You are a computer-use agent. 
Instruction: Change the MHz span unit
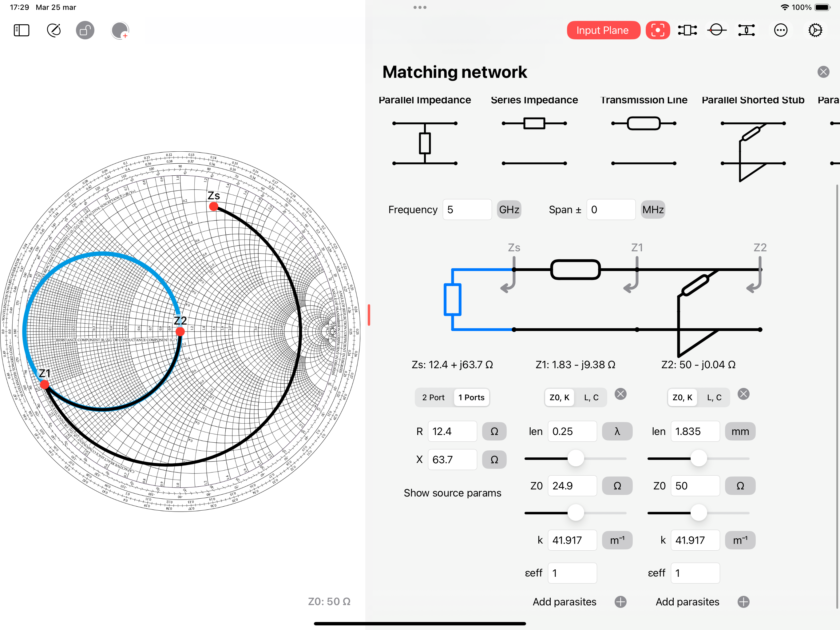tap(653, 210)
